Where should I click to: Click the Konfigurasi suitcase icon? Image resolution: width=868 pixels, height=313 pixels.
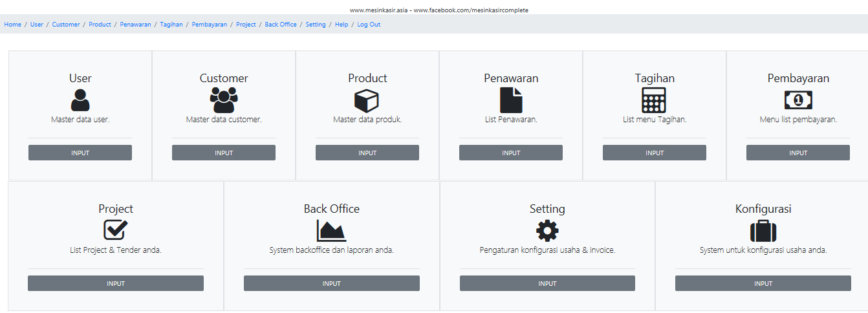(763, 231)
